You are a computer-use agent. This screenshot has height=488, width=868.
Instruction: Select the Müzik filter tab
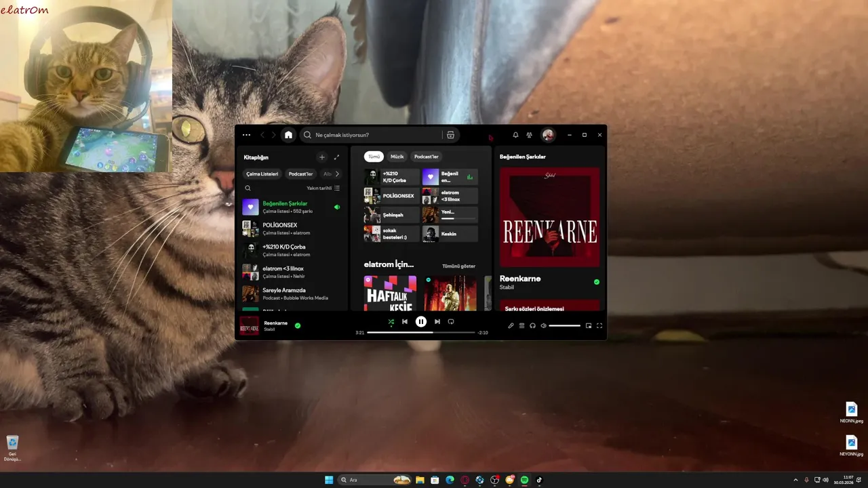[x=397, y=157]
